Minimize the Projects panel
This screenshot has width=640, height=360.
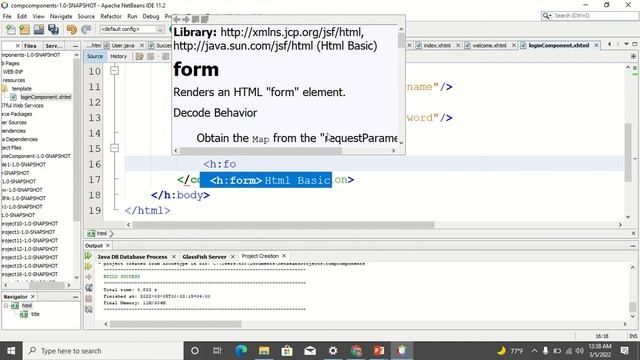tap(76, 46)
